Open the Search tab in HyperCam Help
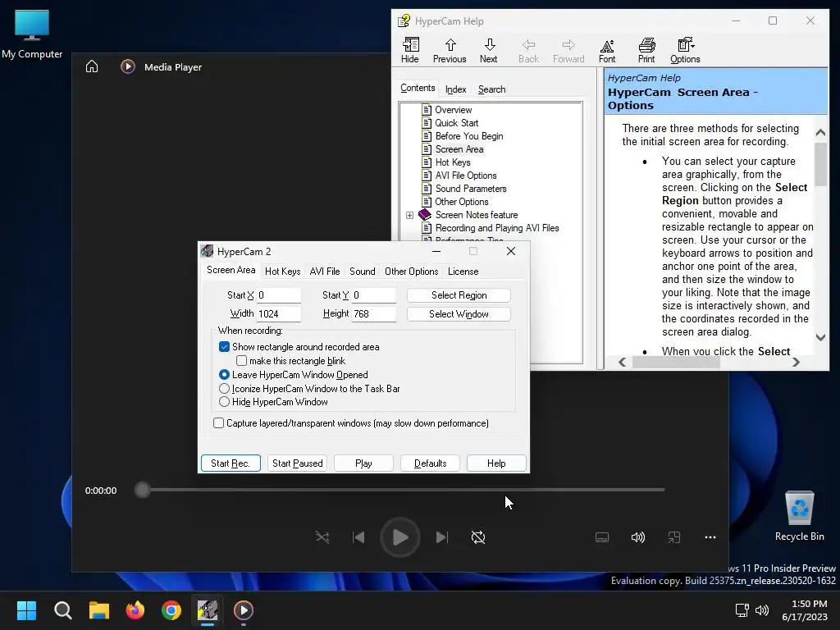The height and width of the screenshot is (630, 840). pyautogui.click(x=492, y=89)
